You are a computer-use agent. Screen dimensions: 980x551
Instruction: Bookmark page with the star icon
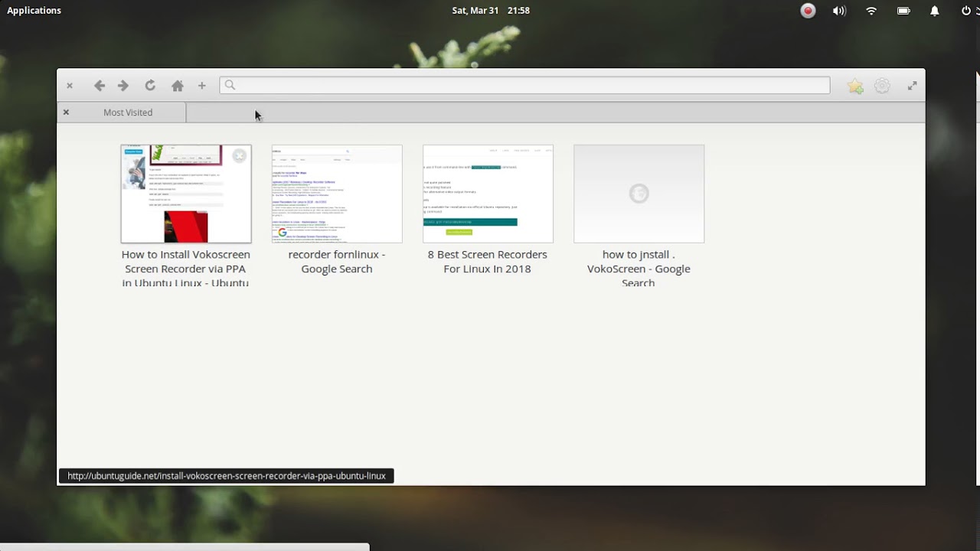click(855, 86)
